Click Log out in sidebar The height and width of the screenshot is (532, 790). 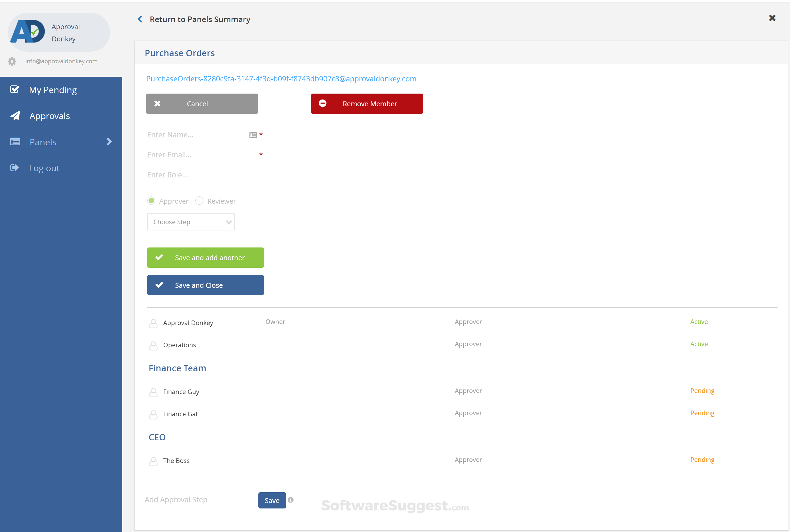(x=44, y=168)
